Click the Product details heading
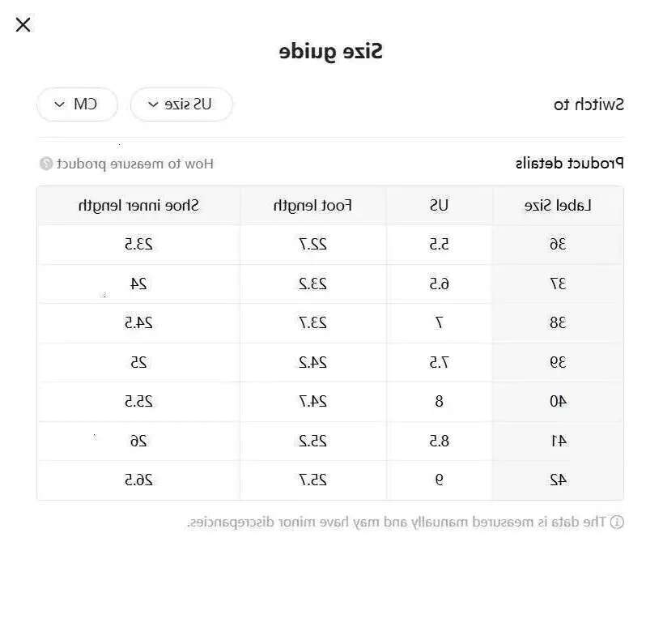 [x=570, y=164]
